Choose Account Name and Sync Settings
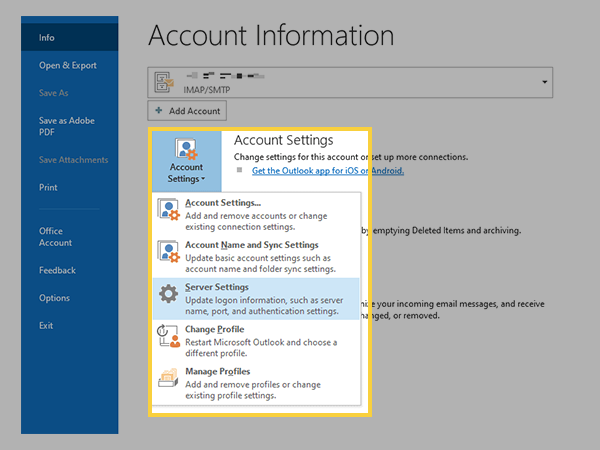The height and width of the screenshot is (450, 600). 256,256
